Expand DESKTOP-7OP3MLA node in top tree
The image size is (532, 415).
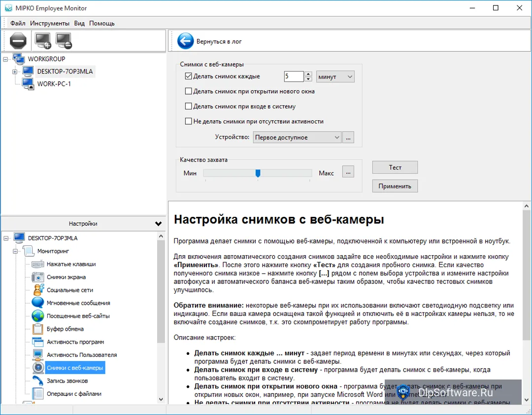tap(15, 71)
